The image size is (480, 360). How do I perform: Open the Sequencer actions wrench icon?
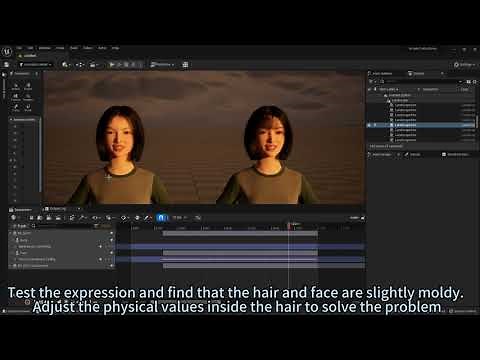(82, 218)
